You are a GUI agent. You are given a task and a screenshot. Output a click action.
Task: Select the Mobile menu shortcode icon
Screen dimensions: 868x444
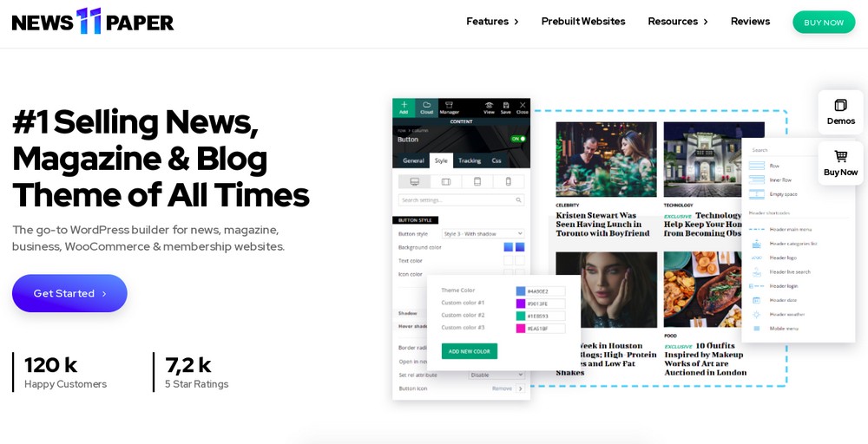point(756,329)
